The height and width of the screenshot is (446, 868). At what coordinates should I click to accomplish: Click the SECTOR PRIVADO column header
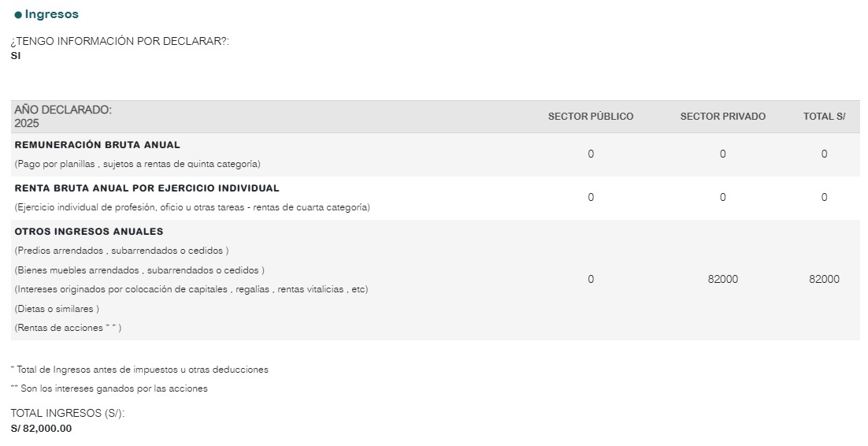[x=723, y=117]
